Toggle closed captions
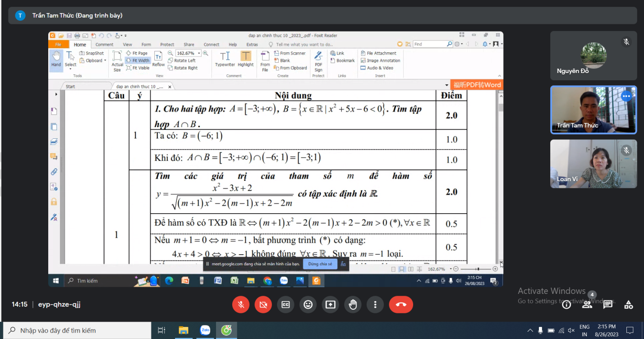644x339 pixels. [x=285, y=305]
